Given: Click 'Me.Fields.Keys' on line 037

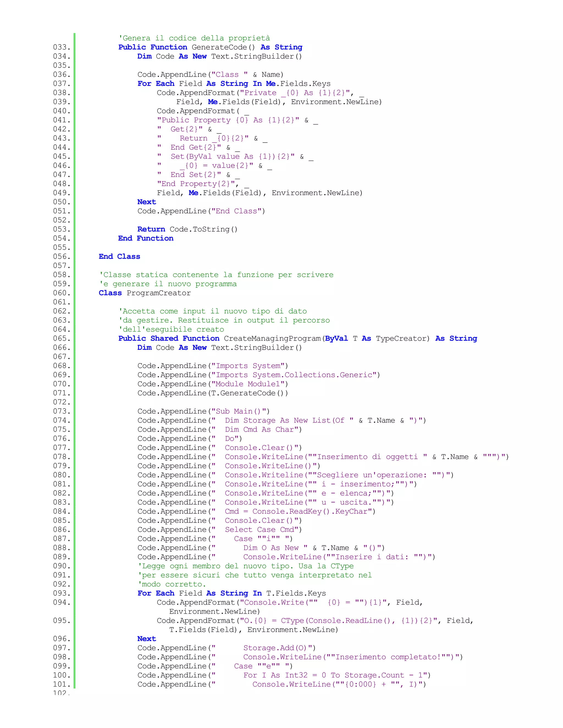Looking at the screenshot, I should point(298,84).
